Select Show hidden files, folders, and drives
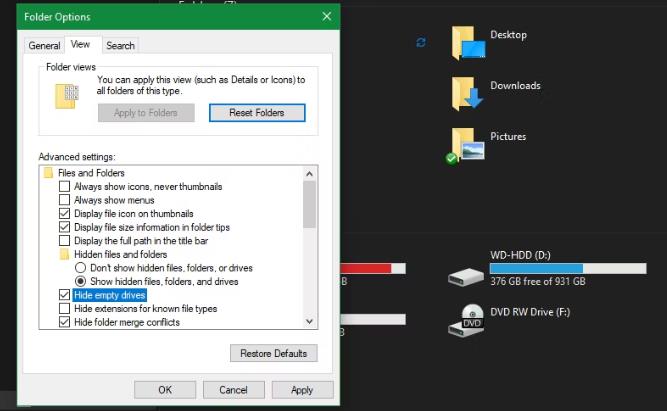Viewport: 667px width, 411px height. point(80,282)
